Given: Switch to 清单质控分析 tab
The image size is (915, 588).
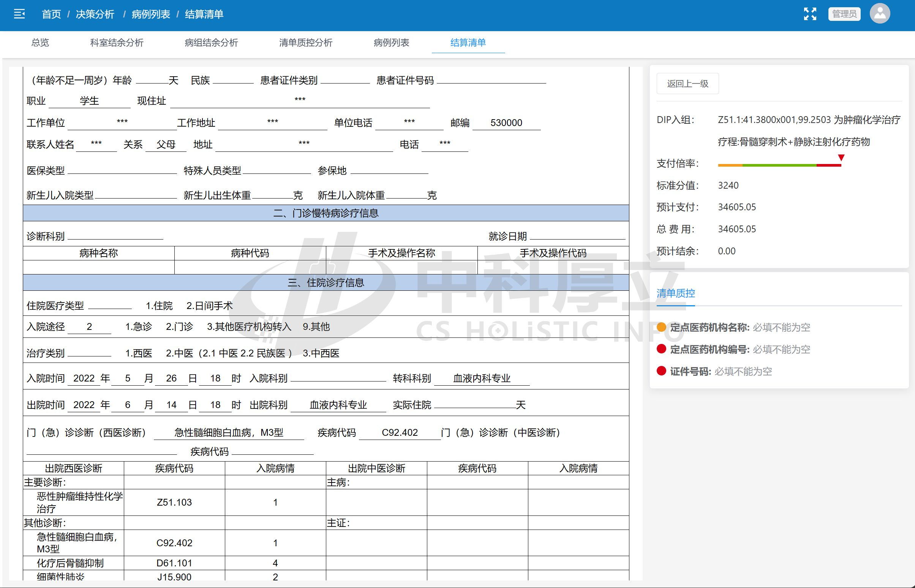Looking at the screenshot, I should pos(306,43).
